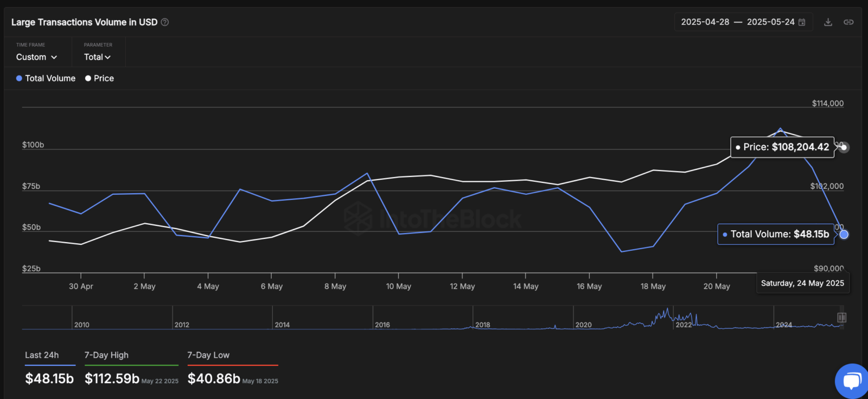Viewport: 868px width, 399px height.
Task: Click the $40.86b 7-Day Low value
Action: tap(214, 378)
